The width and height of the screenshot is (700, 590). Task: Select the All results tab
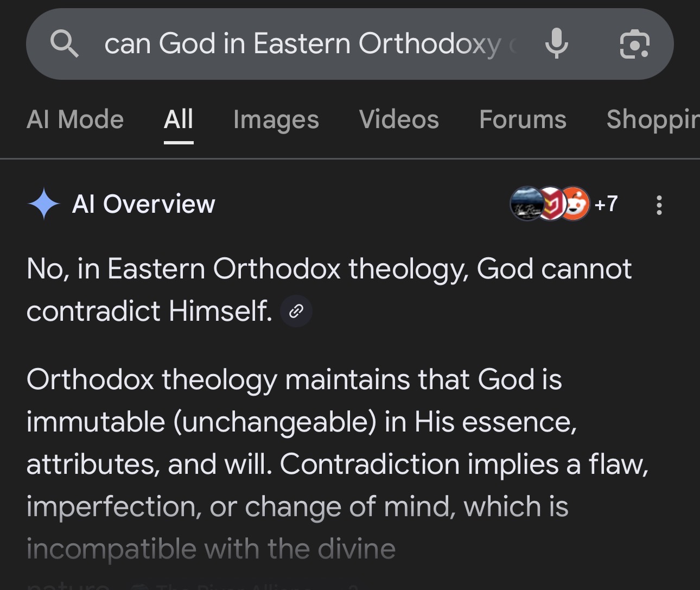coord(179,119)
